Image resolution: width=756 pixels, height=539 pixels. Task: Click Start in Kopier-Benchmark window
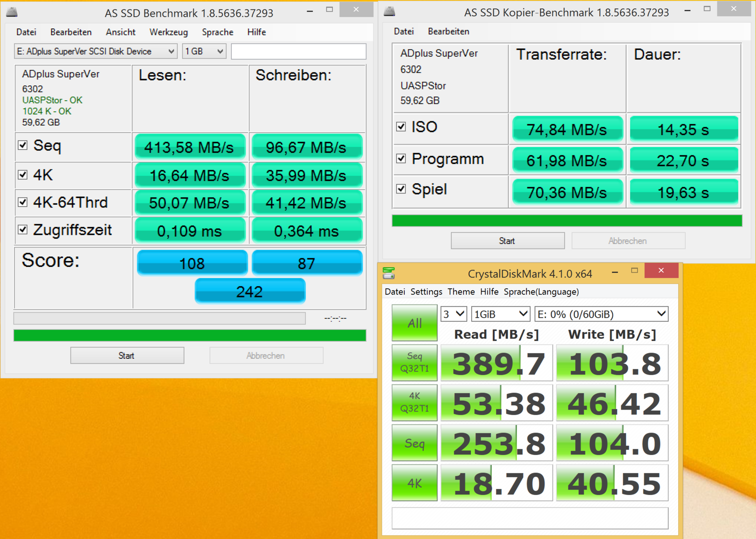pos(508,241)
